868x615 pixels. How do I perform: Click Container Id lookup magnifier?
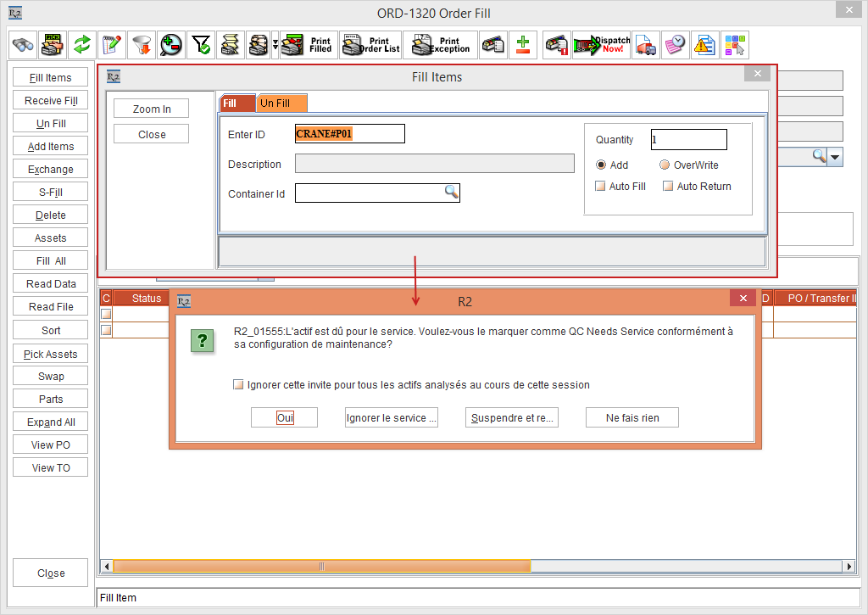click(452, 193)
